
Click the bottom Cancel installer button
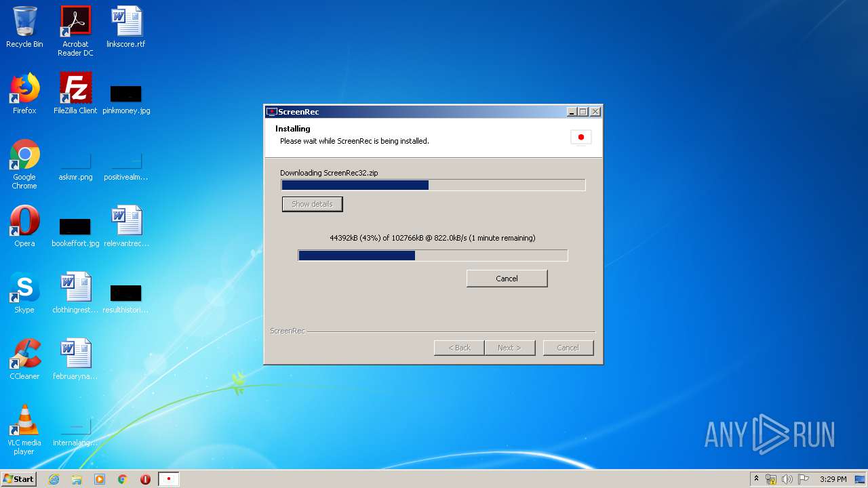tap(568, 348)
